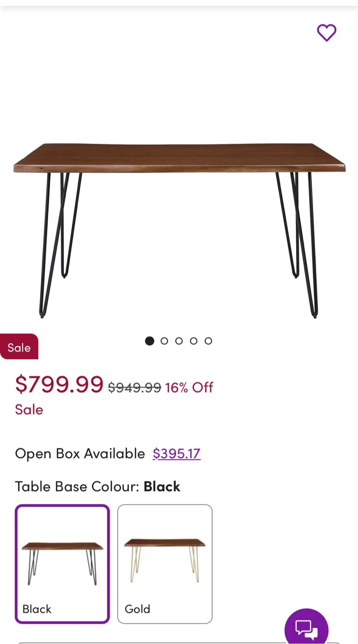Image resolution: width=358 pixels, height=644 pixels.
Task: Open the $395.17 Open Box offer link
Action: (176, 453)
